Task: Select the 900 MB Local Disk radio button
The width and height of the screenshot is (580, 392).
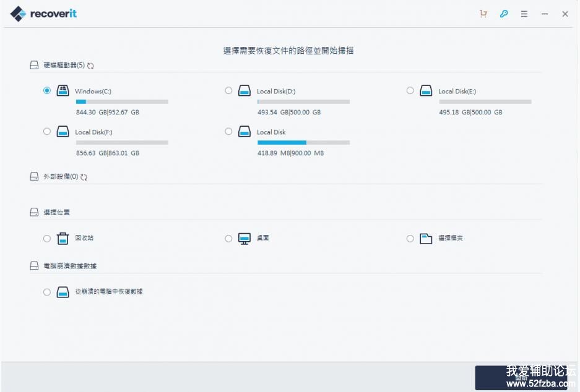Action: pyautogui.click(x=228, y=131)
